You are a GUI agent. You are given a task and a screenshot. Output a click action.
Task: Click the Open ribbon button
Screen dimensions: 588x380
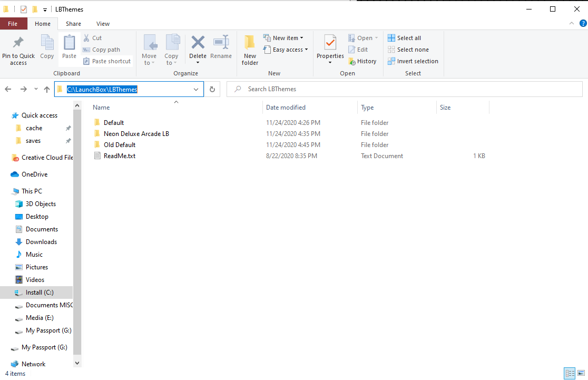363,38
